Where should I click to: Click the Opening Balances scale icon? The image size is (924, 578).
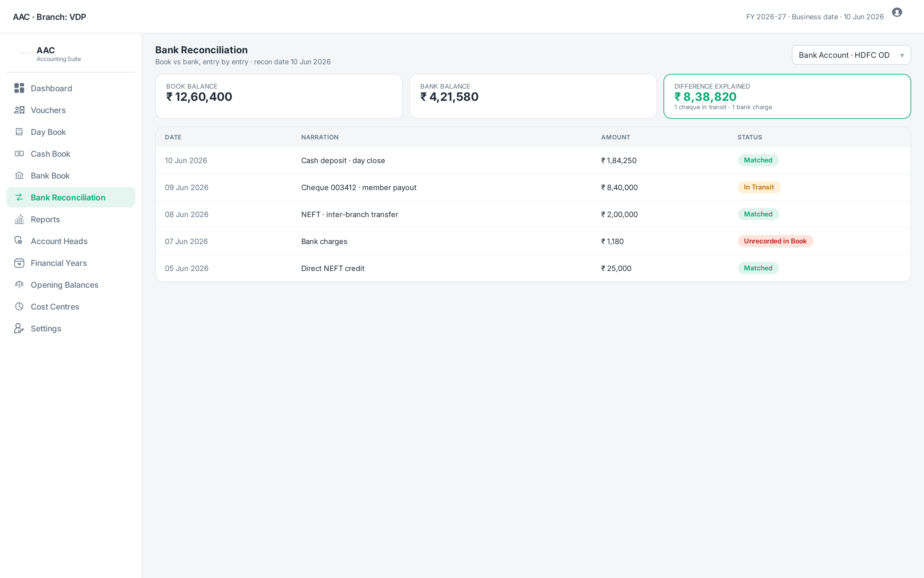click(19, 285)
